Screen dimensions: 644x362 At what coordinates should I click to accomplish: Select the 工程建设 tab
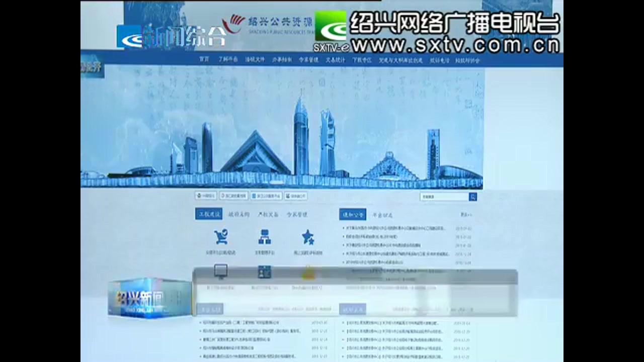[208, 214]
